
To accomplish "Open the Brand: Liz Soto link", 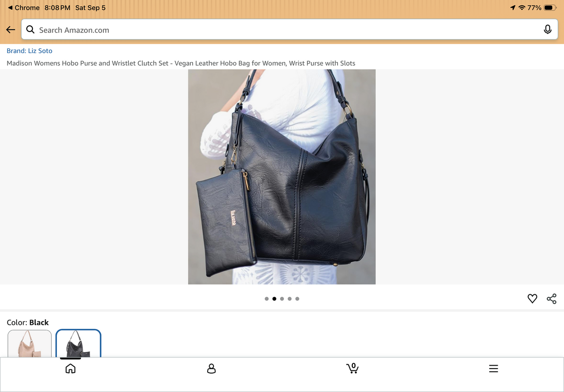I will point(30,51).
